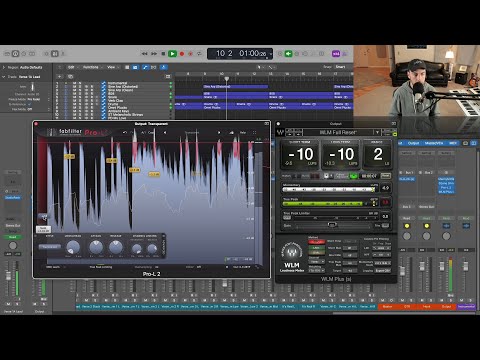Viewport: 480px width, 360px height.
Task: Click Undo arrow in Pro-L 2 header
Action: click(125, 132)
